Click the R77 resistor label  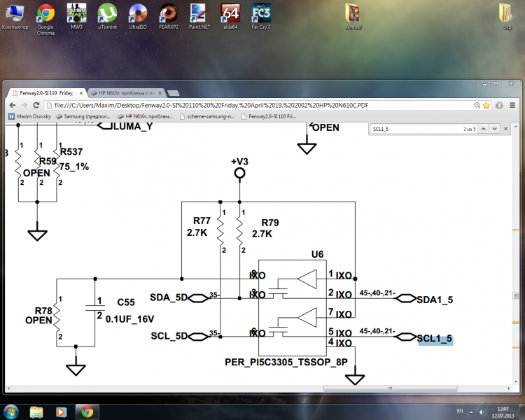(202, 220)
